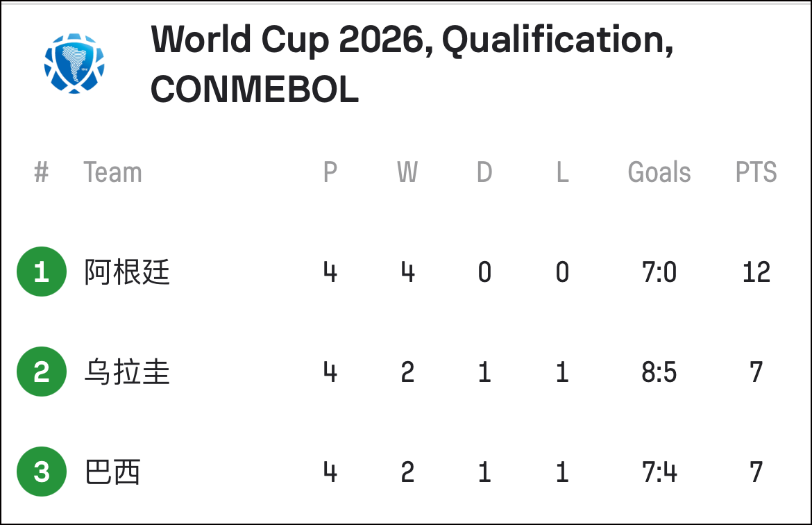Click the green rank 1 badge
This screenshot has height=525, width=812.
(42, 272)
